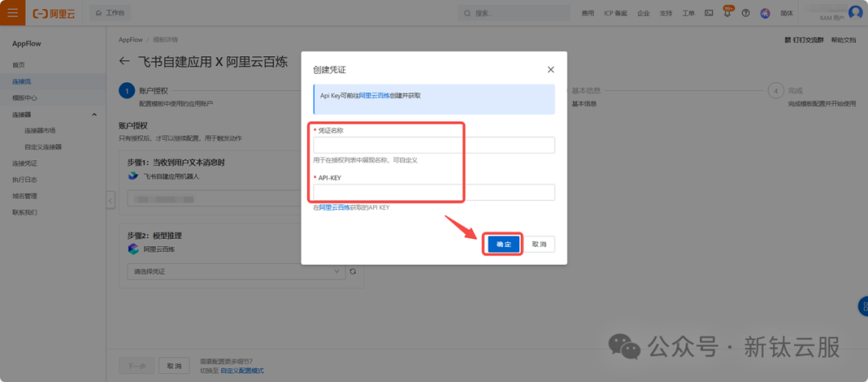Screen dimensions: 868x382
Task: Open 联系我们 in sidebar
Action: 25,212
